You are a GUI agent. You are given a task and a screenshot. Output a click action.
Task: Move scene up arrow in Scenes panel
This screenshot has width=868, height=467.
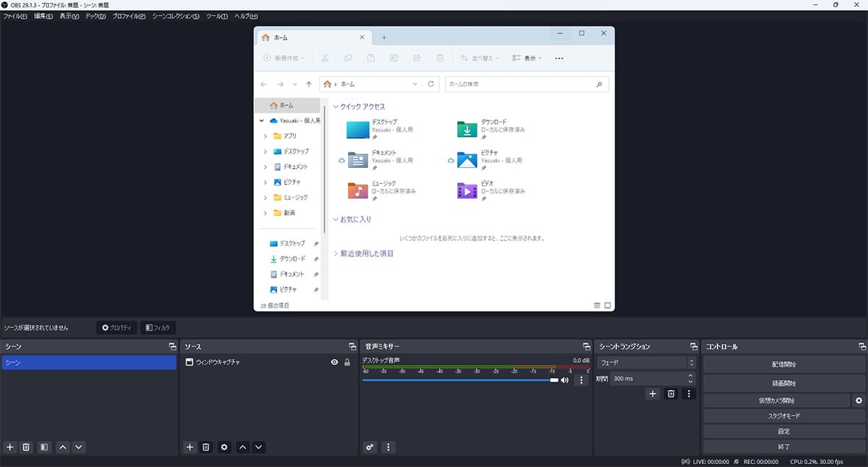(63, 447)
